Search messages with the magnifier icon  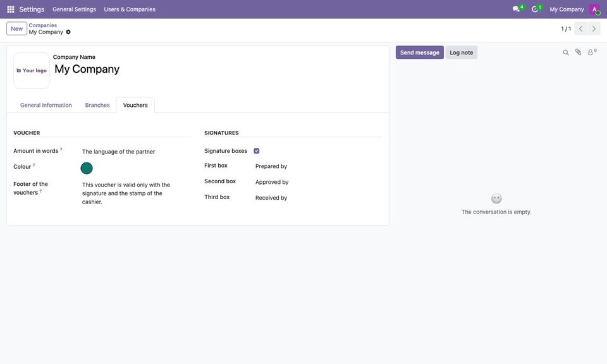565,52
